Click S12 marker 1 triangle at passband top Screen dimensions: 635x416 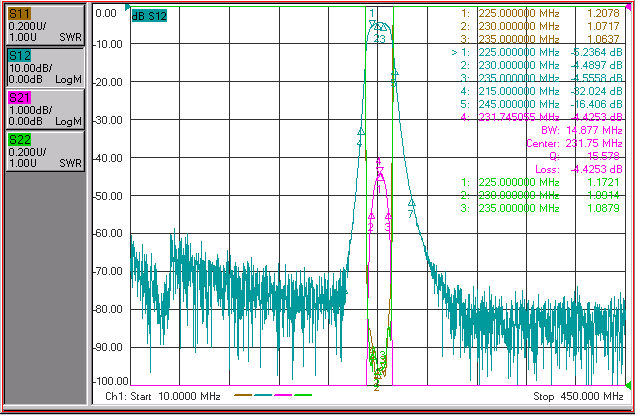tap(373, 24)
